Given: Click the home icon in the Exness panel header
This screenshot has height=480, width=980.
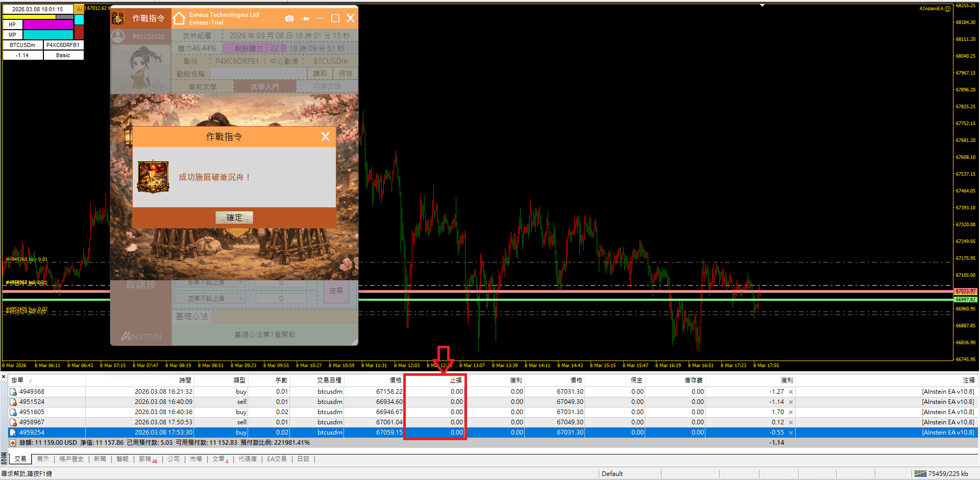Looking at the screenshot, I should 179,18.
